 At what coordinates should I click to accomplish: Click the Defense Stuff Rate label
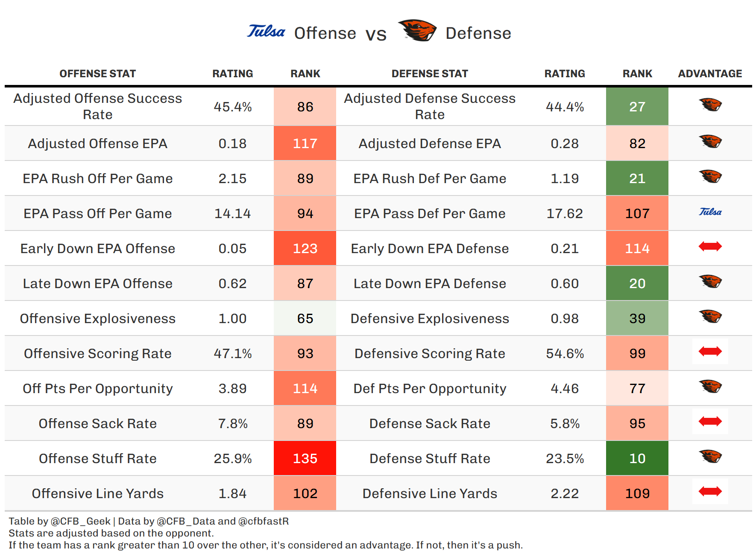[430, 459]
